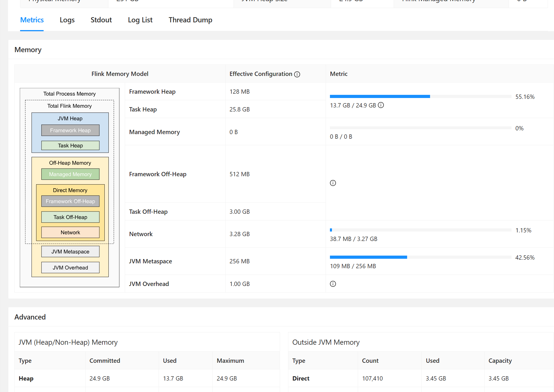
Task: Click the 512 MB Framework Off-Heap value
Action: [x=240, y=174]
